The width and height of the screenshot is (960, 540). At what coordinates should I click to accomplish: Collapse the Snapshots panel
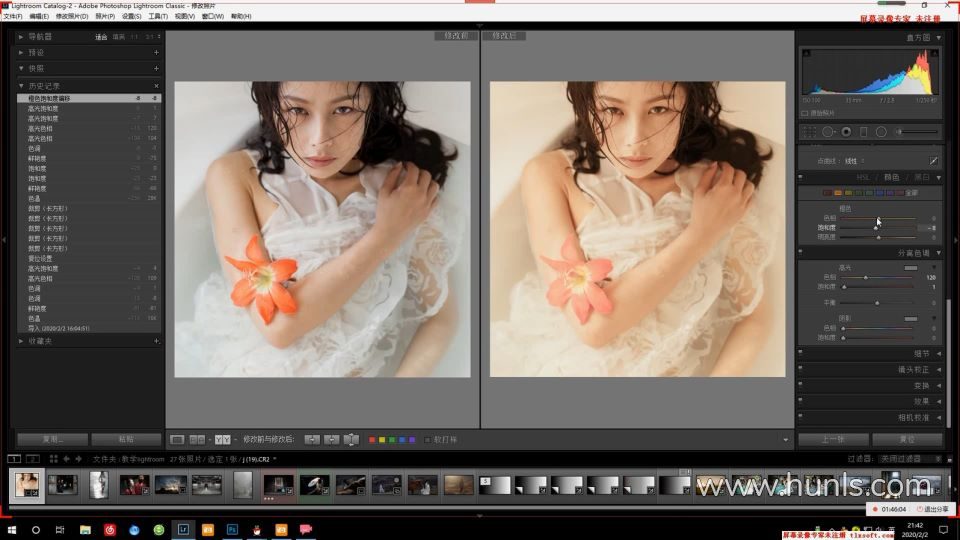click(21, 69)
